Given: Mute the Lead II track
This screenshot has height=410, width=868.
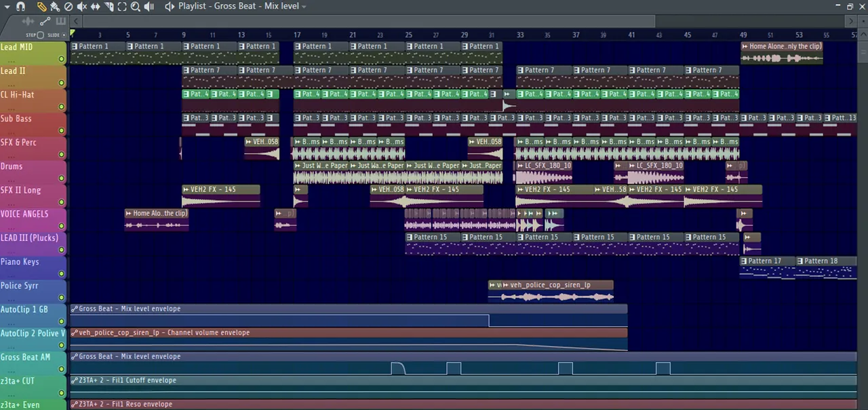Looking at the screenshot, I should click(62, 83).
